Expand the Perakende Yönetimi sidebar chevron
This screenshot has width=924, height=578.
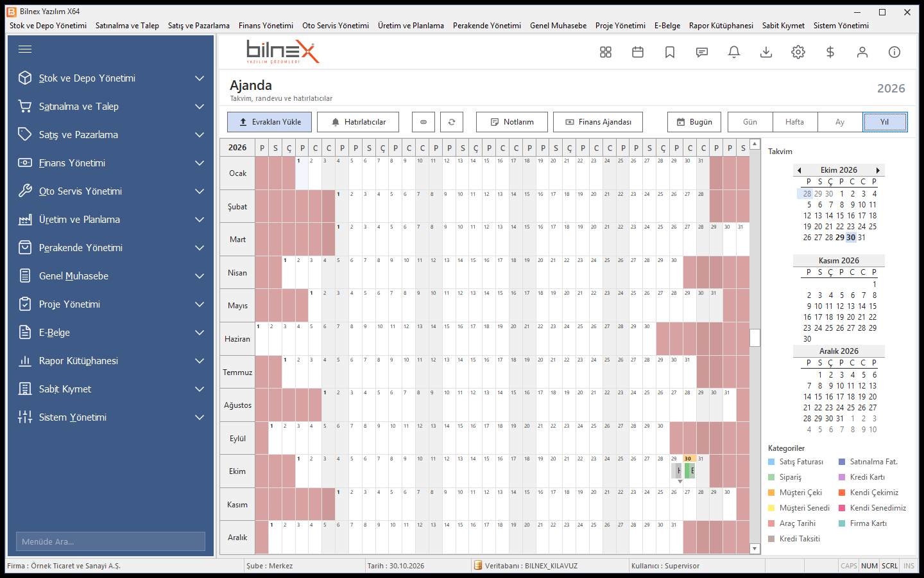tap(200, 248)
